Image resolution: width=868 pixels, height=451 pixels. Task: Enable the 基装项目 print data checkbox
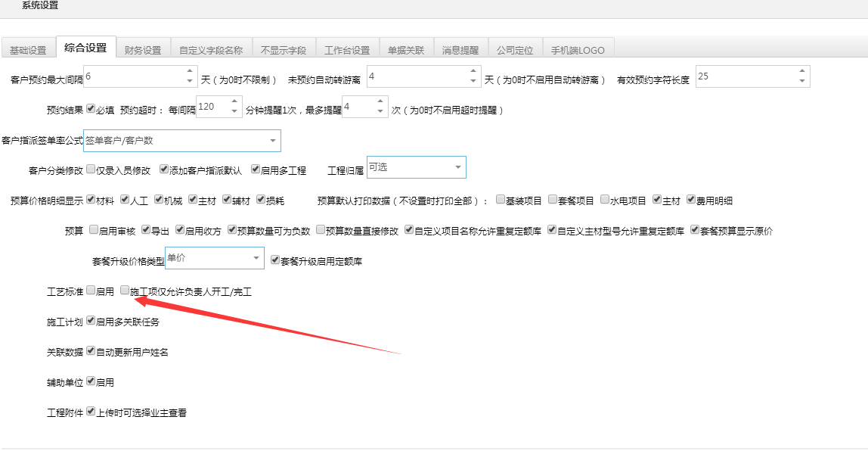pos(500,198)
